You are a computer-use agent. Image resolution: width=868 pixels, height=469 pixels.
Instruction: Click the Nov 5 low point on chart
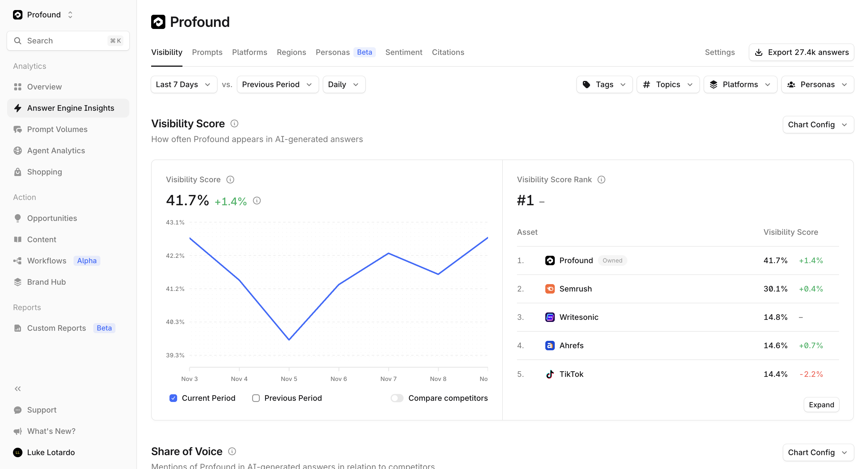coord(289,340)
